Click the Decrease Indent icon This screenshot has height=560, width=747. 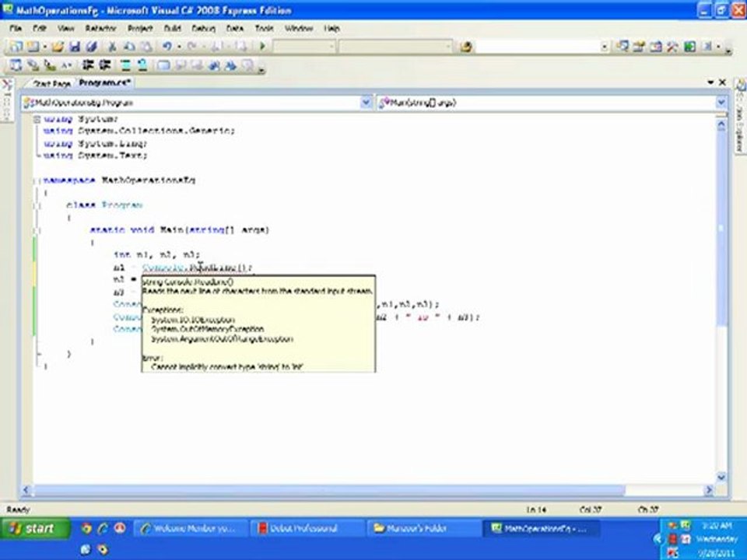tap(88, 65)
